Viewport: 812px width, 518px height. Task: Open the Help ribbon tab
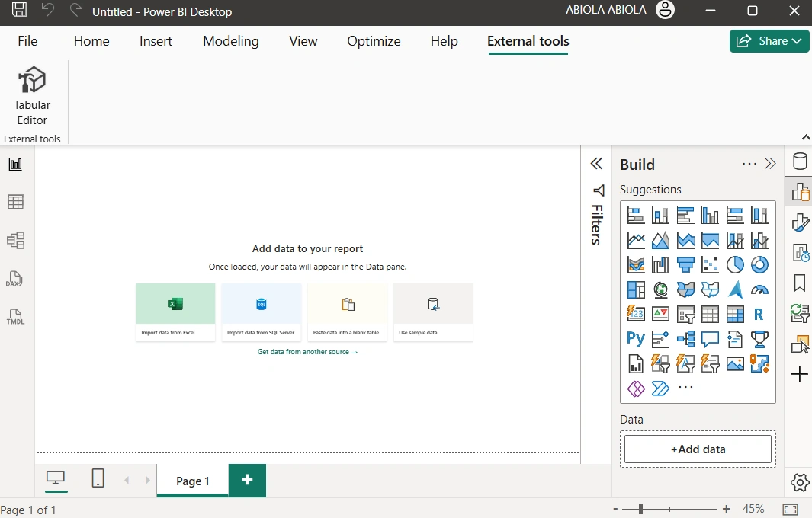pyautogui.click(x=445, y=41)
